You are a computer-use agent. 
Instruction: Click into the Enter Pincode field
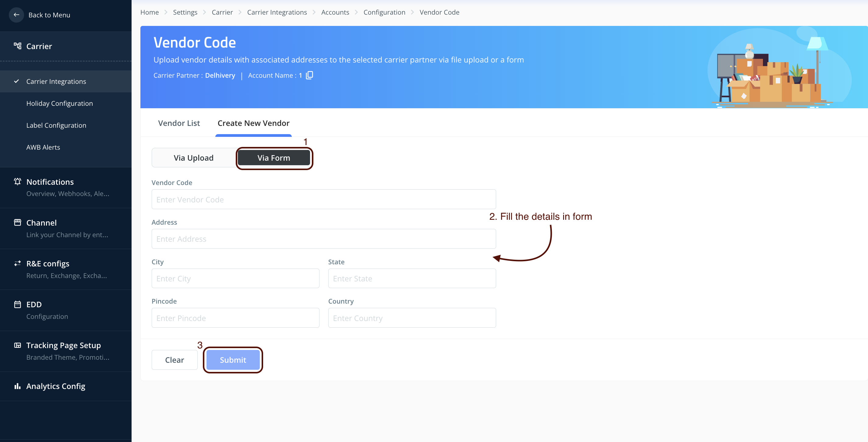coord(235,318)
